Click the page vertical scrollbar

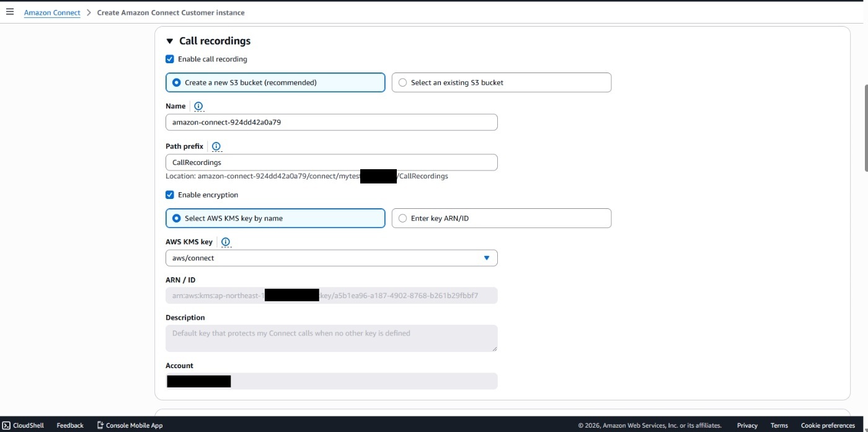pyautogui.click(x=866, y=128)
